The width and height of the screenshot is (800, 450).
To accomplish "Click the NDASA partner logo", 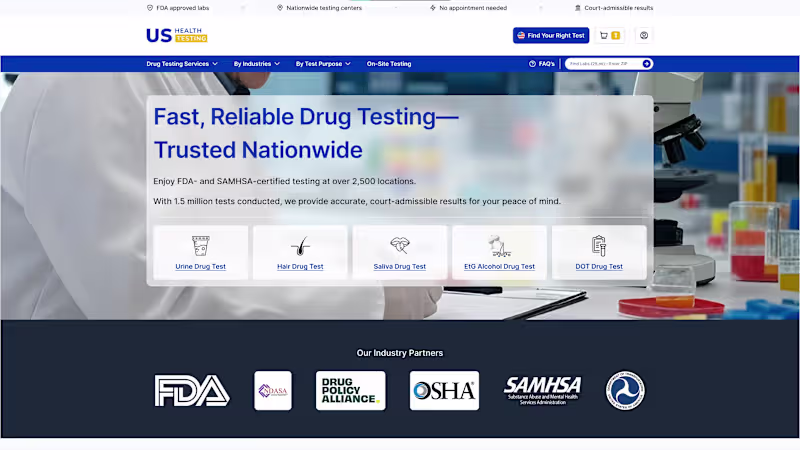I will [273, 391].
